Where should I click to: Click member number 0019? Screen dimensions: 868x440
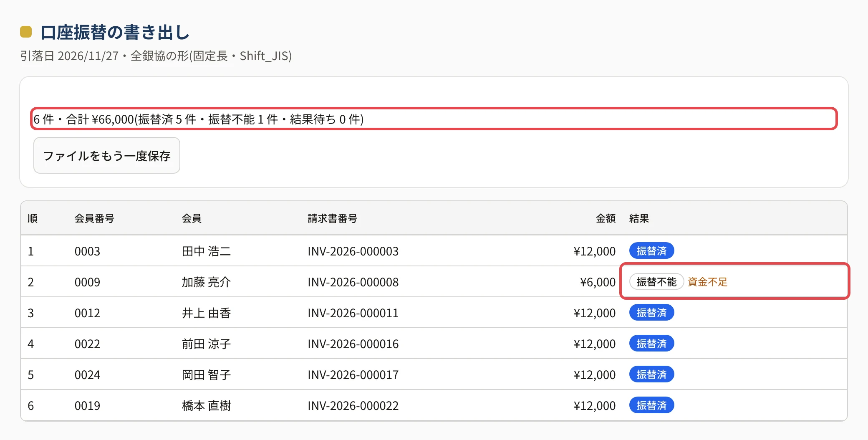click(87, 406)
